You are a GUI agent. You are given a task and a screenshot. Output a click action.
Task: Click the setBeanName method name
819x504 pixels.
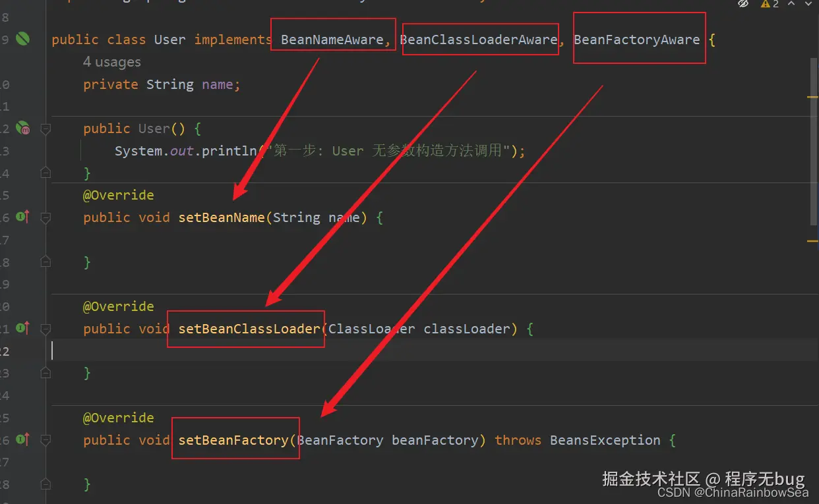[222, 217]
